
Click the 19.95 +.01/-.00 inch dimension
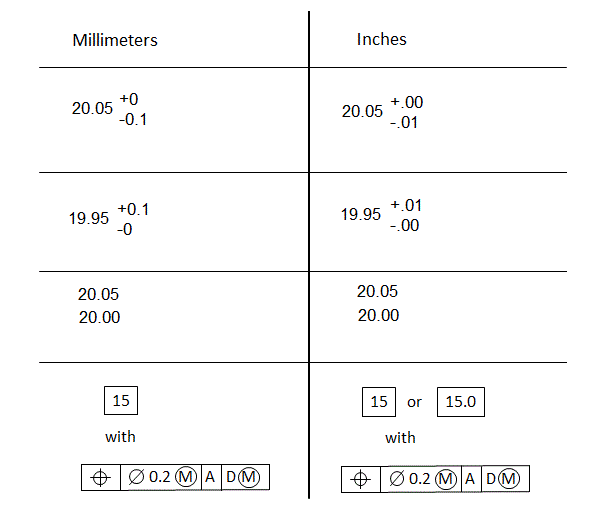point(381,215)
